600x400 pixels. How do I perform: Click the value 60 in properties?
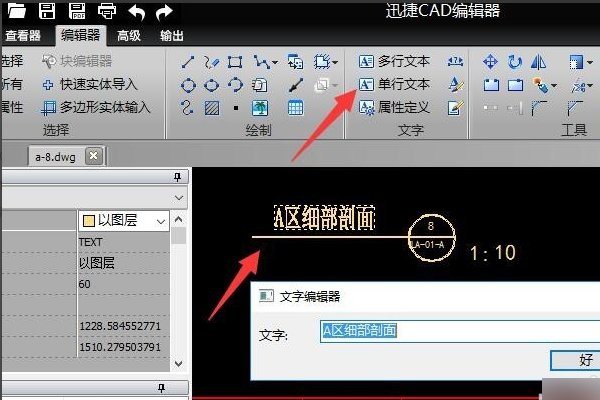[85, 284]
